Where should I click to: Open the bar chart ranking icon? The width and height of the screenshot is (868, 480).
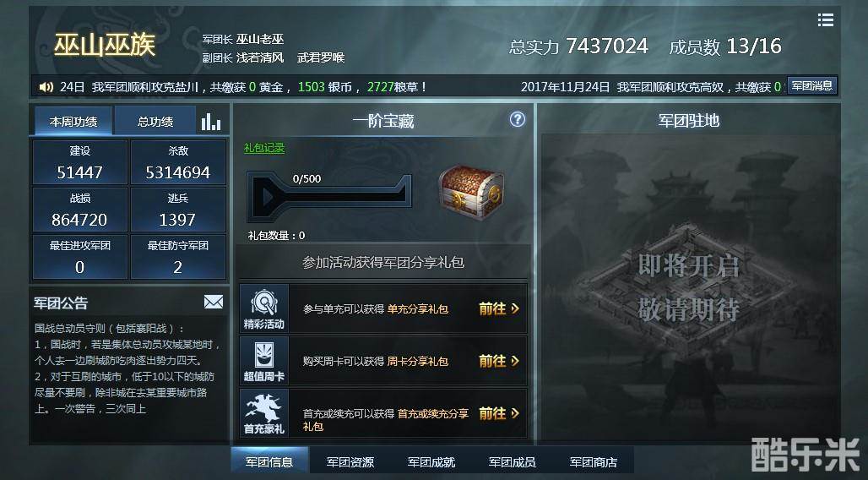pyautogui.click(x=211, y=122)
